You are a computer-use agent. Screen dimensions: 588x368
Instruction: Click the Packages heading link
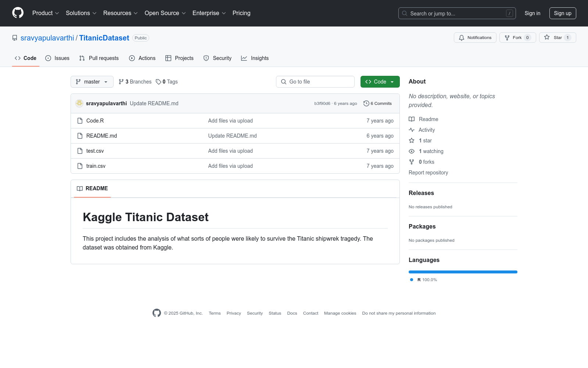pos(422,227)
